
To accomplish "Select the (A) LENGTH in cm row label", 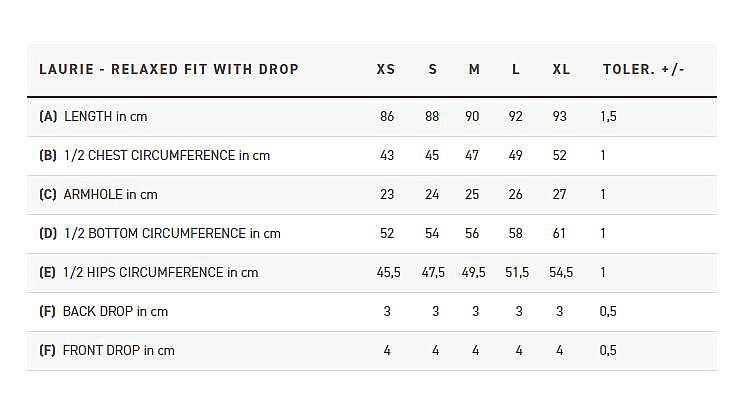I will 93,117.
